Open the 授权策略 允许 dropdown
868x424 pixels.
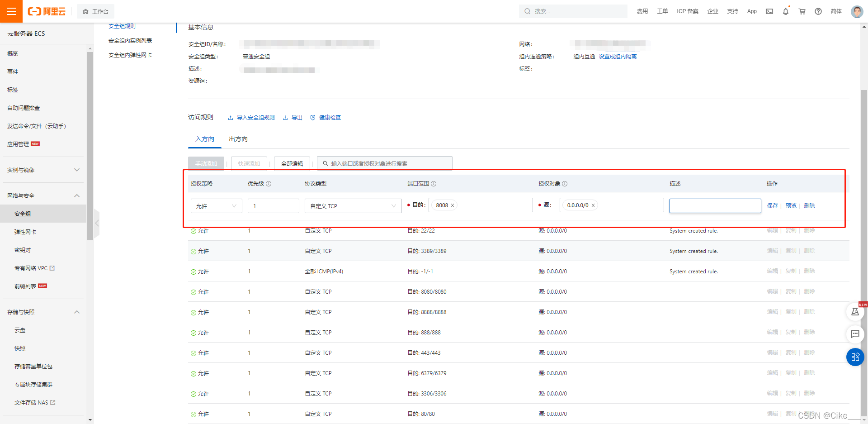tap(217, 206)
